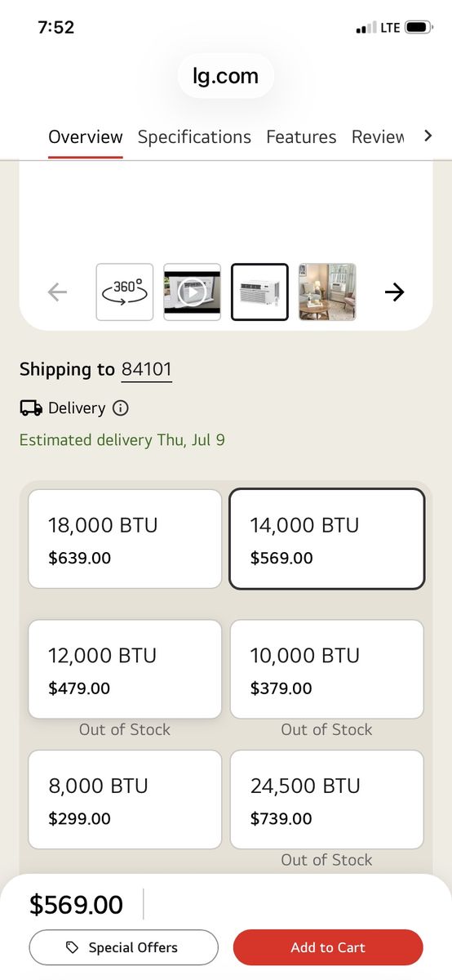
Task: Go to previous gallery image arrow
Action: [x=57, y=292]
